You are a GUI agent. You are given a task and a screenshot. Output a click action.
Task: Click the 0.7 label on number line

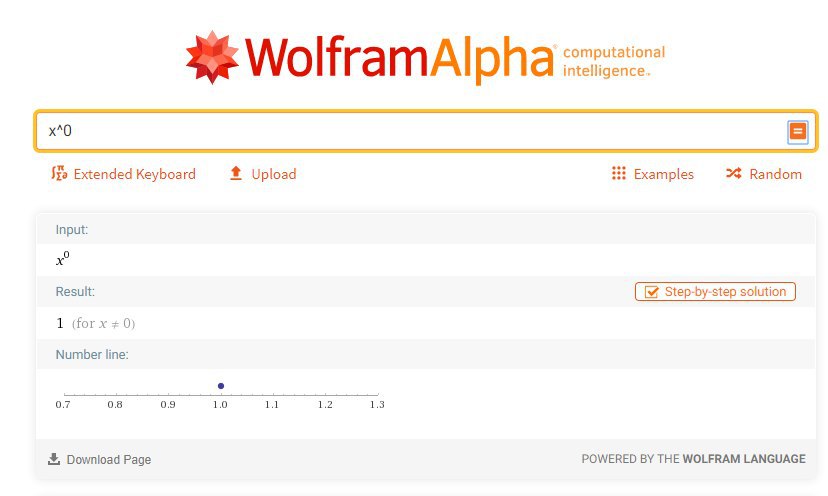click(x=63, y=405)
